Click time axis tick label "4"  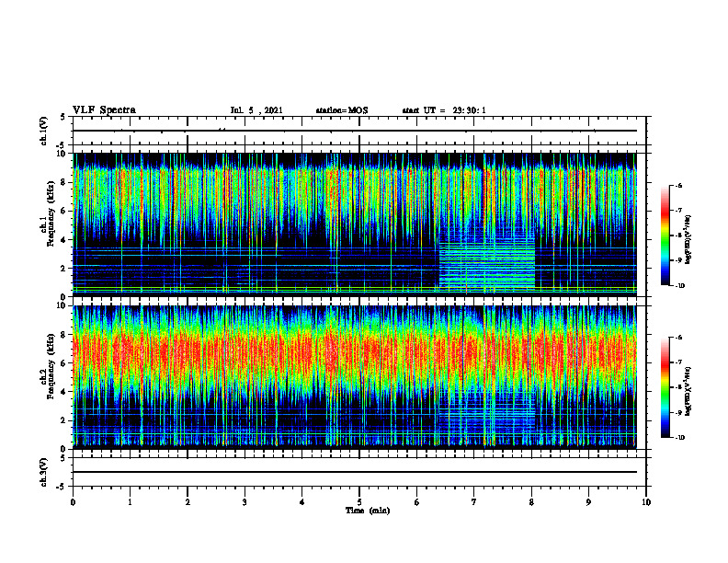pyautogui.click(x=302, y=502)
